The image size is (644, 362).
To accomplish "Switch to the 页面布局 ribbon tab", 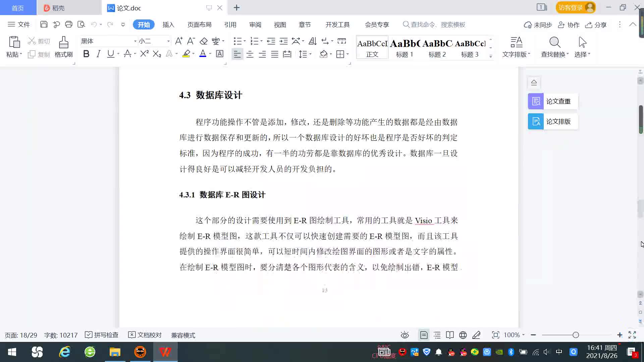I will pyautogui.click(x=199, y=25).
